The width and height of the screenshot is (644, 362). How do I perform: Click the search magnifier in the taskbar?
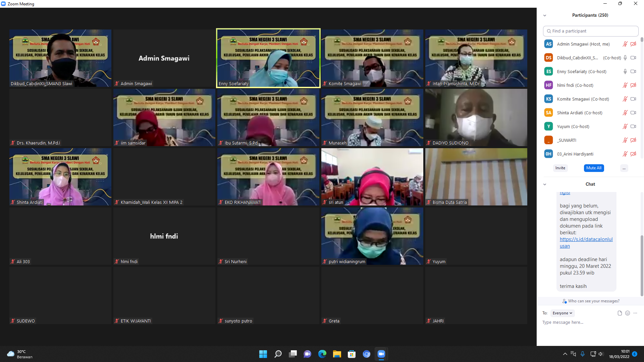click(278, 354)
